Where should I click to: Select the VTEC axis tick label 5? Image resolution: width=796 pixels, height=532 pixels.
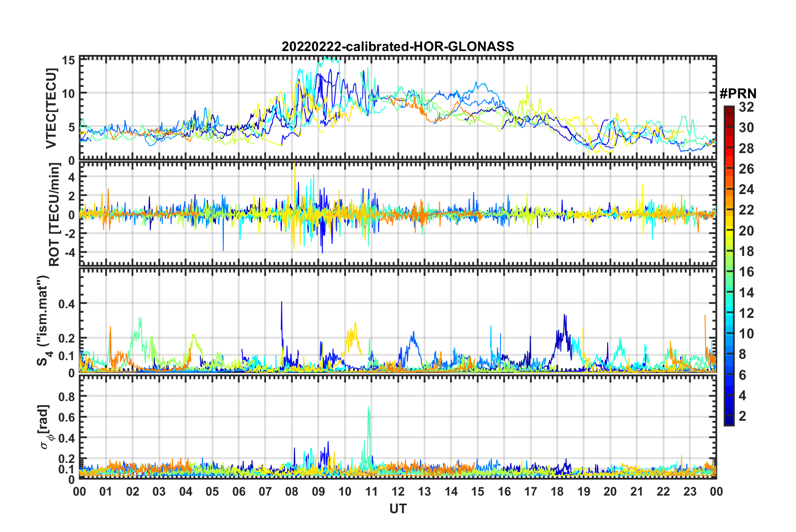point(72,127)
